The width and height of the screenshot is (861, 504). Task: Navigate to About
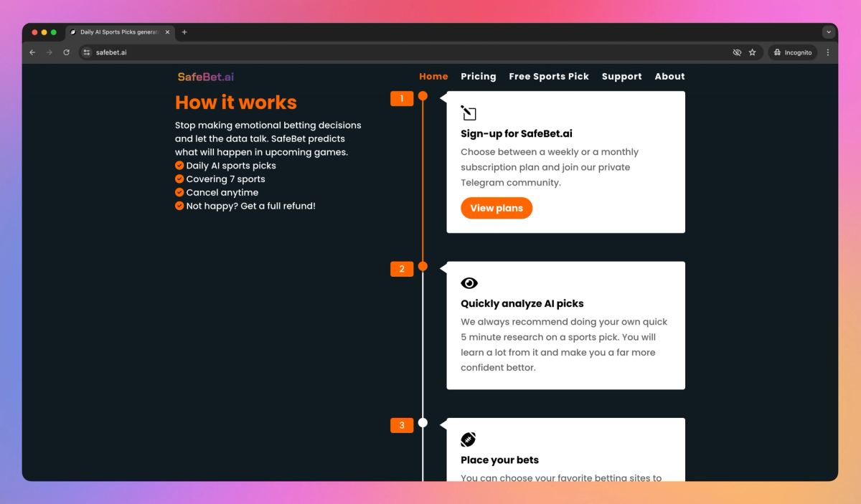(670, 77)
